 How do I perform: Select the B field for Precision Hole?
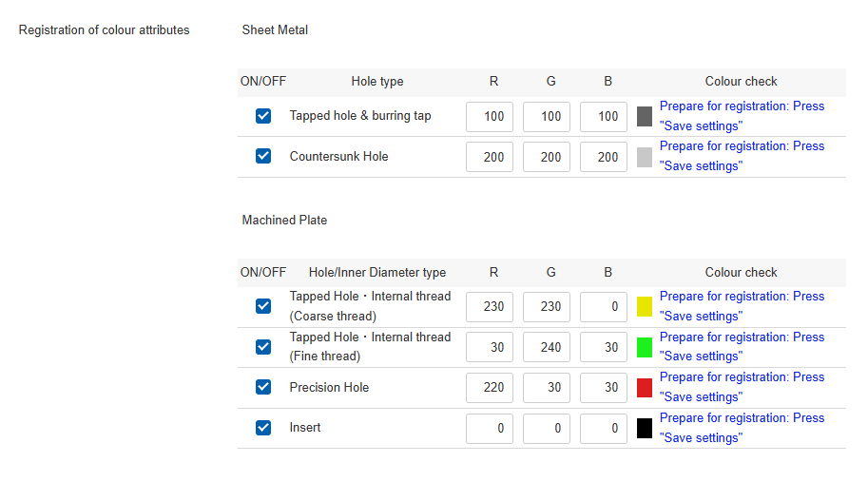604,388
